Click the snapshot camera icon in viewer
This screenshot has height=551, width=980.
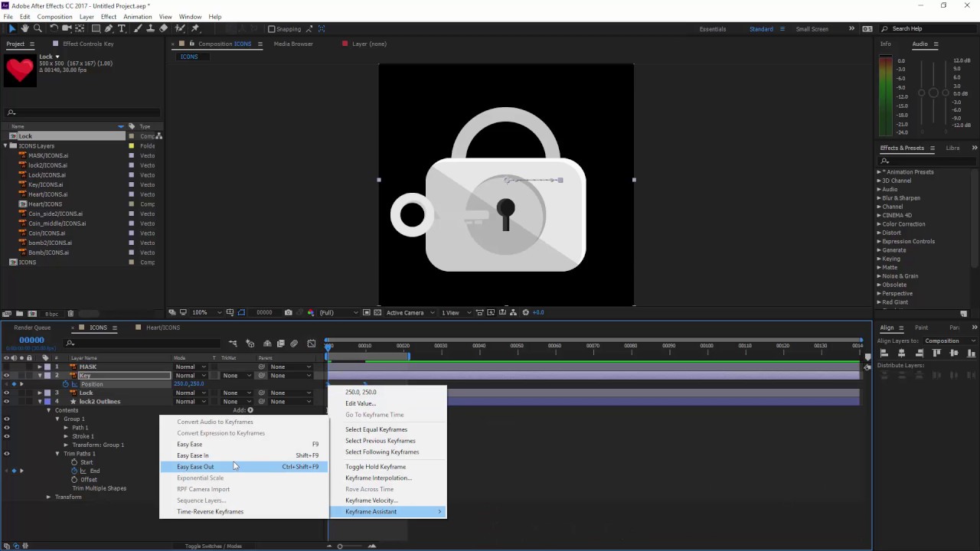(288, 312)
